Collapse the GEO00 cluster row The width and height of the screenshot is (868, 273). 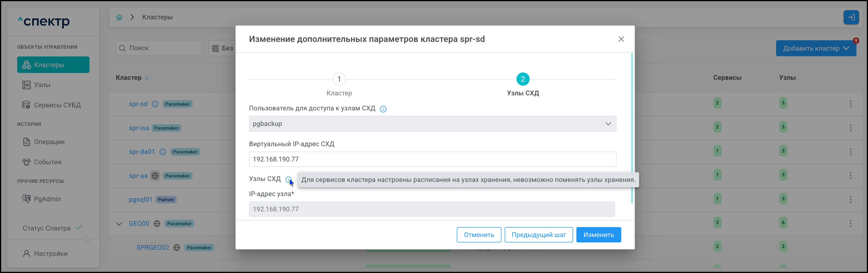(x=119, y=224)
